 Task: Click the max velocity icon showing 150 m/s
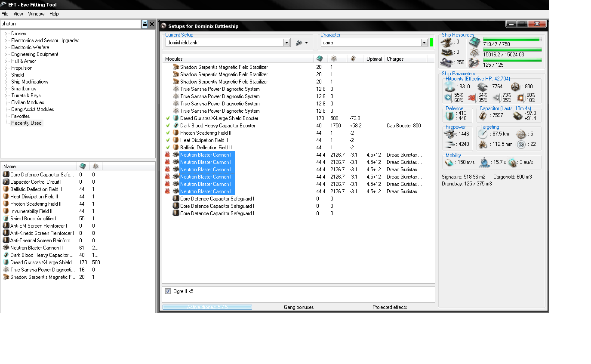point(449,162)
